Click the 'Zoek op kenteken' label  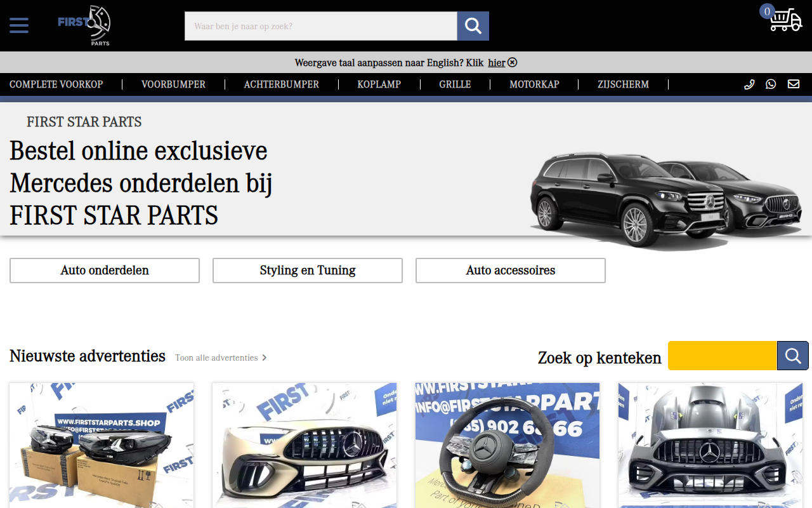599,358
